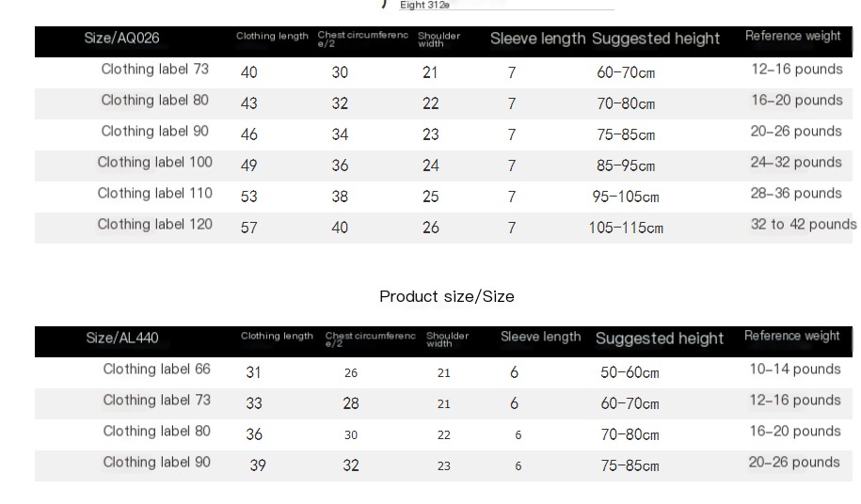This screenshot has width=861, height=504.
Task: Click the "Size/AQ026" table header
Action: pyautogui.click(x=121, y=39)
